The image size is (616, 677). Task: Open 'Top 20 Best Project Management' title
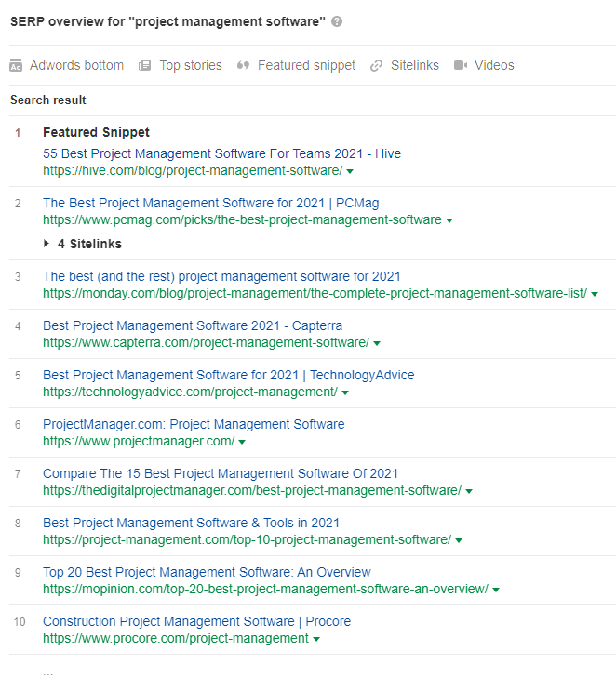(207, 572)
